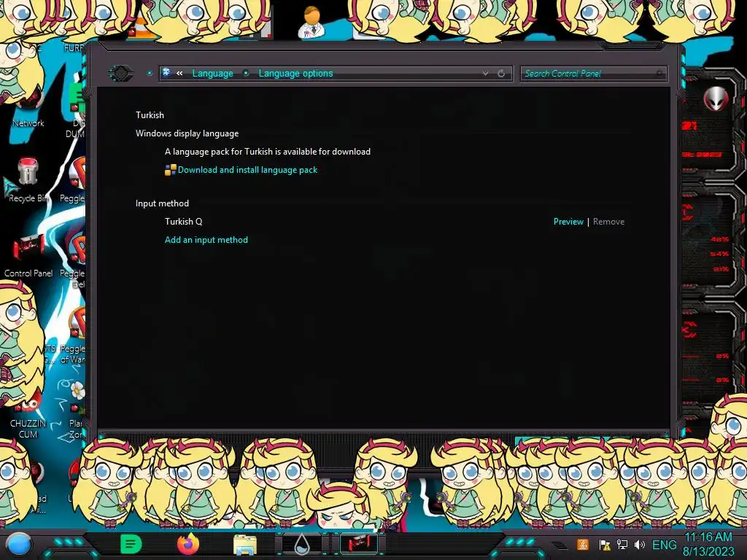Open breadcrumb dropdown after Language
Screen dimensions: 747x560
(246, 74)
